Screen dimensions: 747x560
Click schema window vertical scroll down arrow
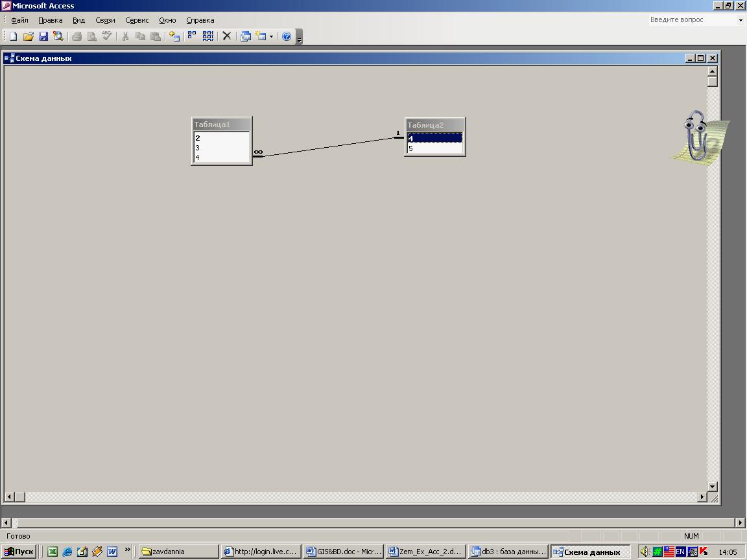coord(712,487)
